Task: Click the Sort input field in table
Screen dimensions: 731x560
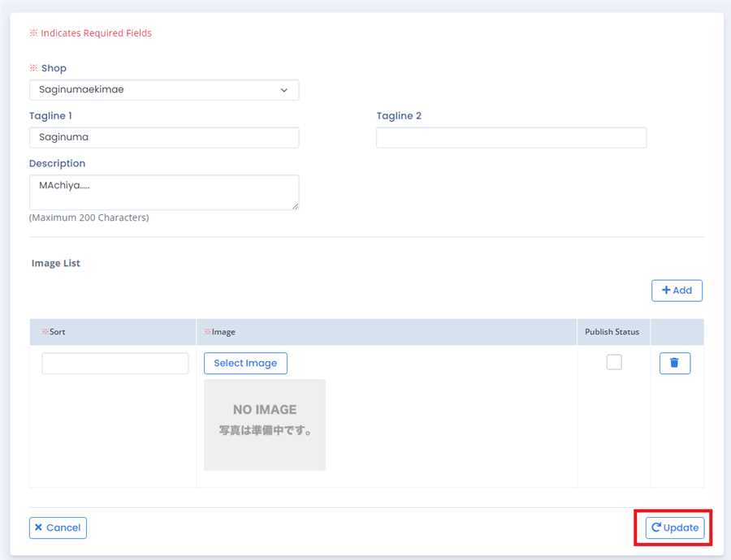Action: pyautogui.click(x=115, y=364)
